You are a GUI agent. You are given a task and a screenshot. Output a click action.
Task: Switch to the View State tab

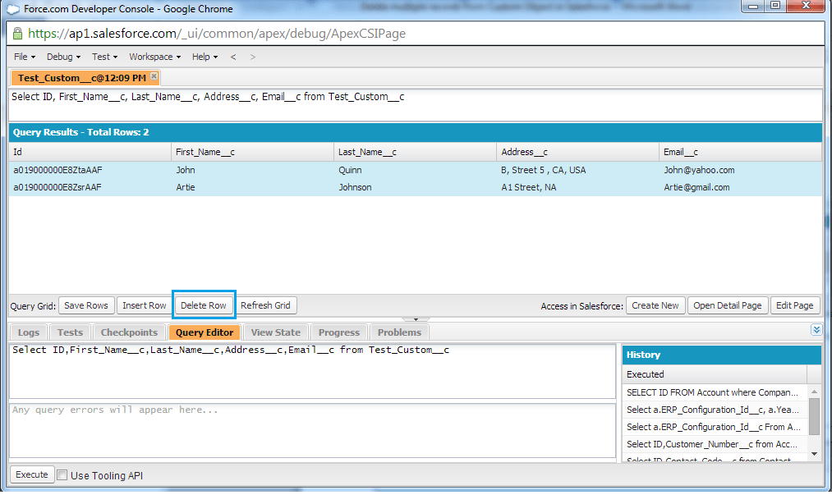[x=275, y=332]
